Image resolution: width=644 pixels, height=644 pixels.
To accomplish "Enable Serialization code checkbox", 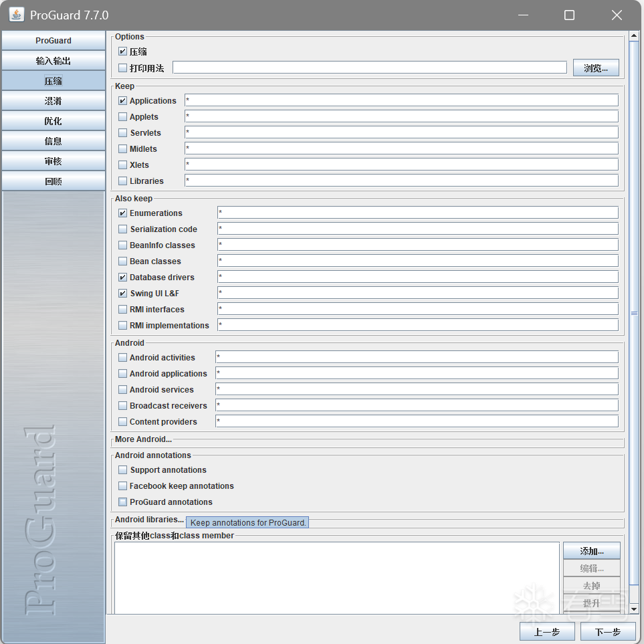I will pyautogui.click(x=122, y=229).
